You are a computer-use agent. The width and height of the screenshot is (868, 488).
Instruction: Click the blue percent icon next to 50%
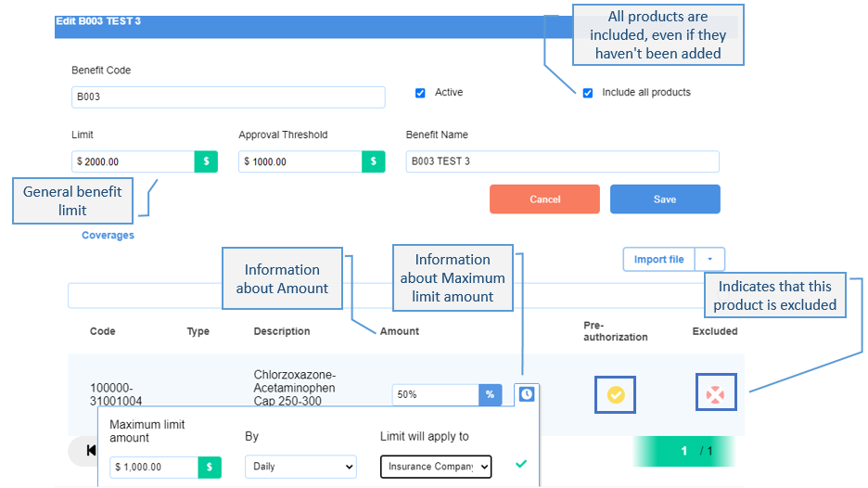pyautogui.click(x=490, y=395)
